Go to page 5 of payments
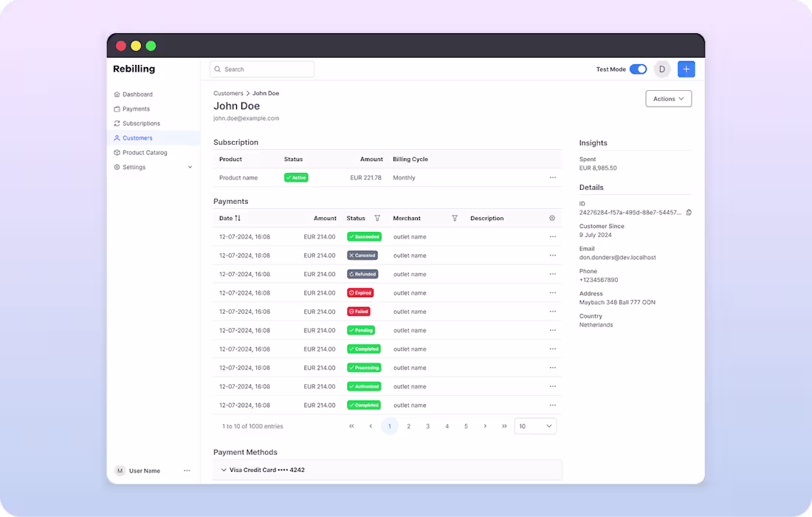 tap(466, 426)
